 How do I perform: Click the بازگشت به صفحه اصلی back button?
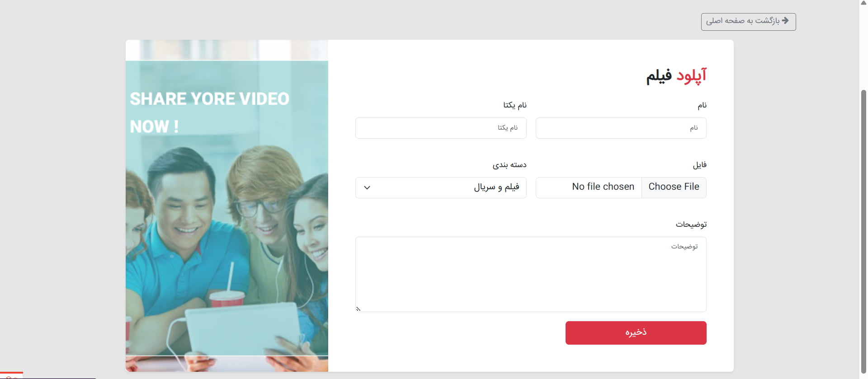(748, 22)
